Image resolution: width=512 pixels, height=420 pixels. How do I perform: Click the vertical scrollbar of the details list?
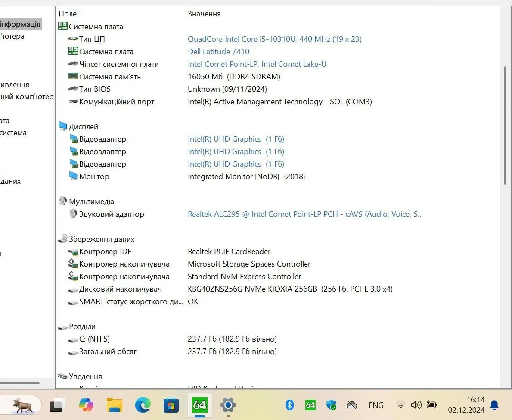tap(506, 125)
